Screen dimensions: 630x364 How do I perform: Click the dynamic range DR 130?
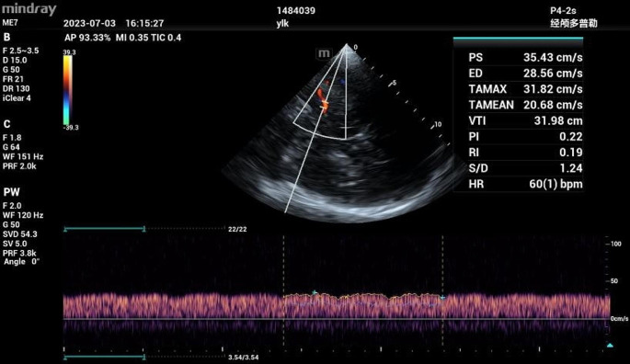click(16, 89)
